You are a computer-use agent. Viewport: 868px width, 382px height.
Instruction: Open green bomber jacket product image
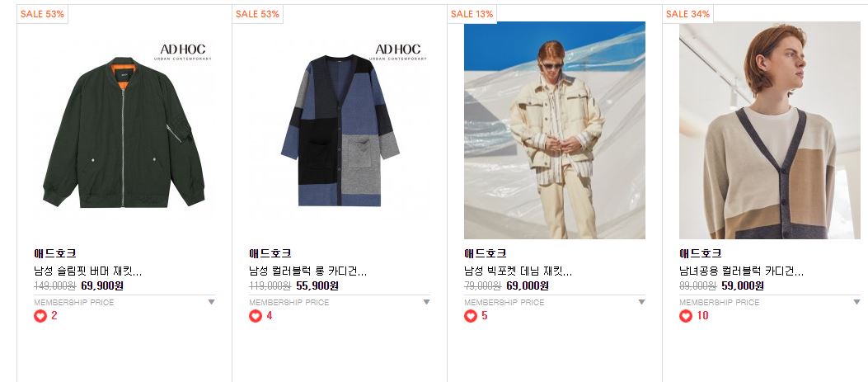coord(124,130)
